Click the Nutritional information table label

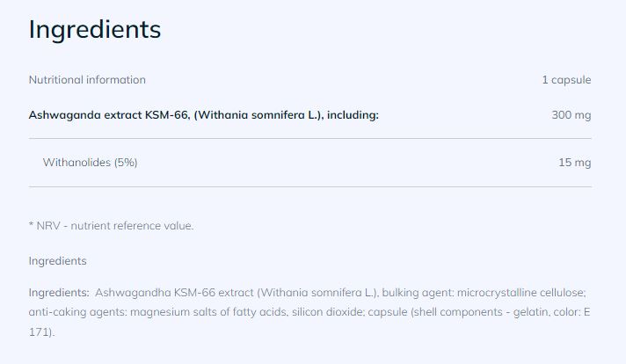click(x=87, y=80)
